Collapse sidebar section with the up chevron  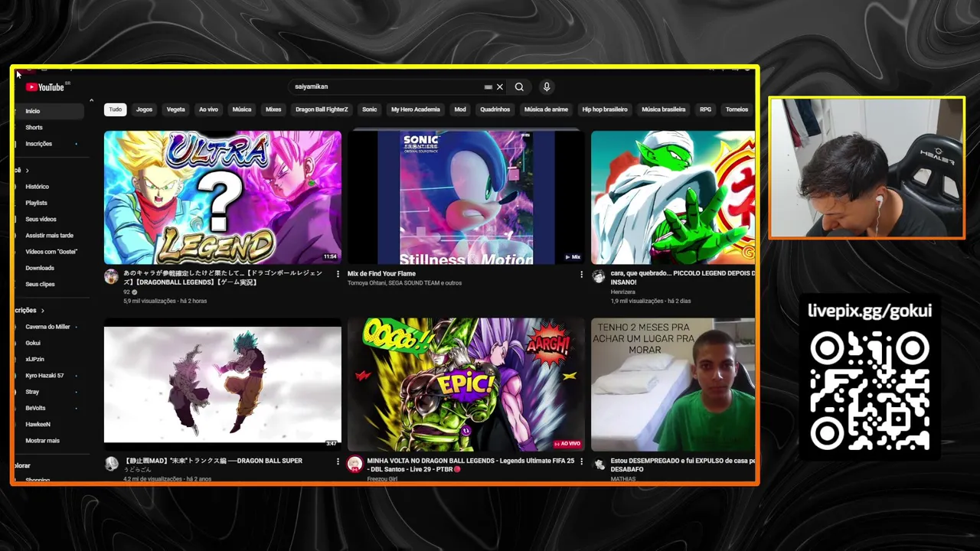[x=91, y=100]
